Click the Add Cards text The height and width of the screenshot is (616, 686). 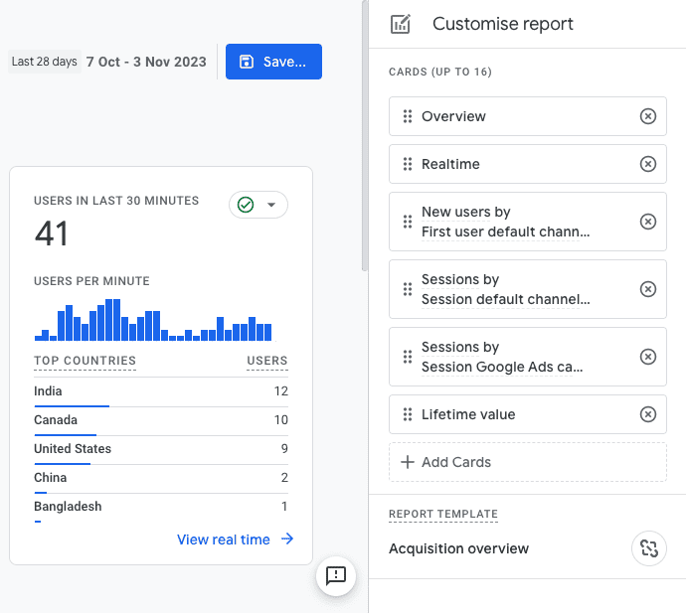[456, 462]
